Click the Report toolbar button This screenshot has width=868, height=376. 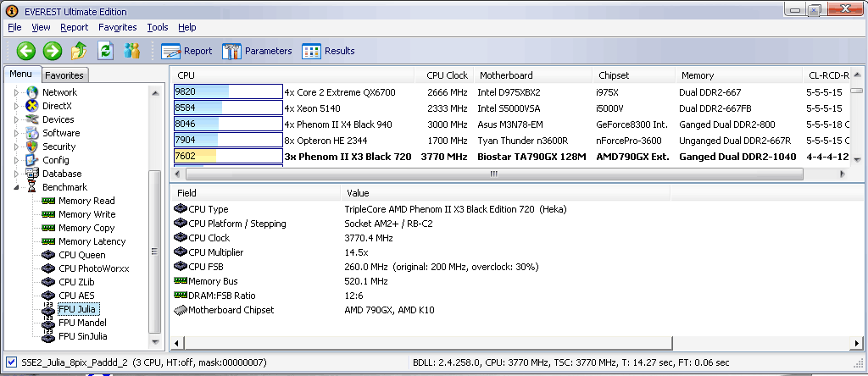(186, 51)
